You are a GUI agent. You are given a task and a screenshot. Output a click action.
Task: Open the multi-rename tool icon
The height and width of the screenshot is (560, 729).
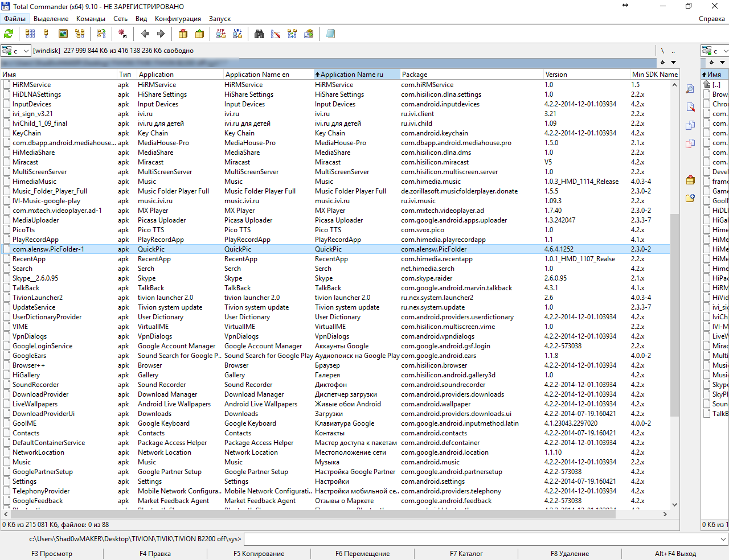click(276, 34)
